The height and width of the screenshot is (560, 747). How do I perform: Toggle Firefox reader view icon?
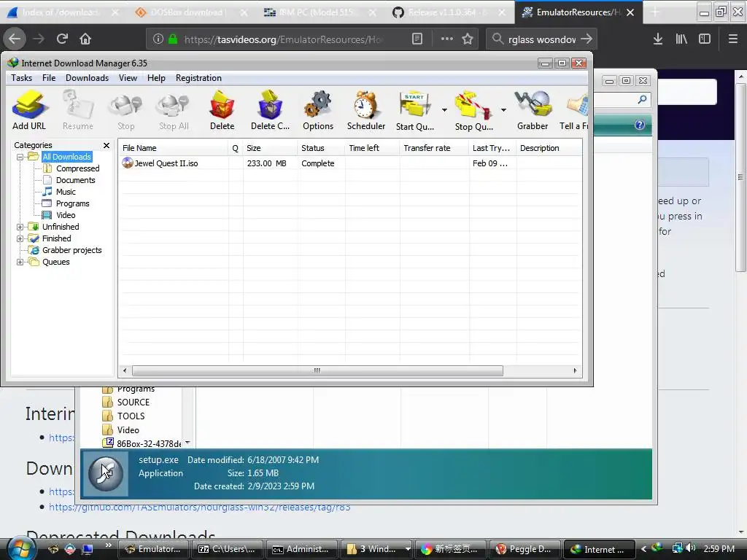tap(417, 39)
